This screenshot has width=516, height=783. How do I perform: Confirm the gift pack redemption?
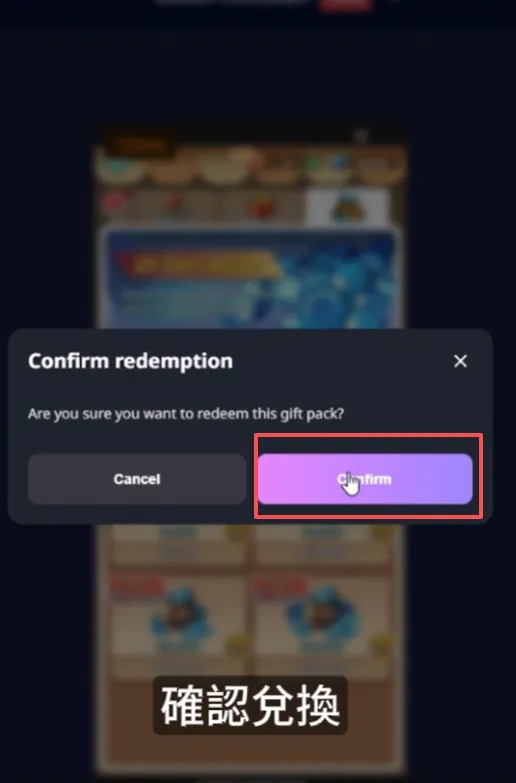365,479
